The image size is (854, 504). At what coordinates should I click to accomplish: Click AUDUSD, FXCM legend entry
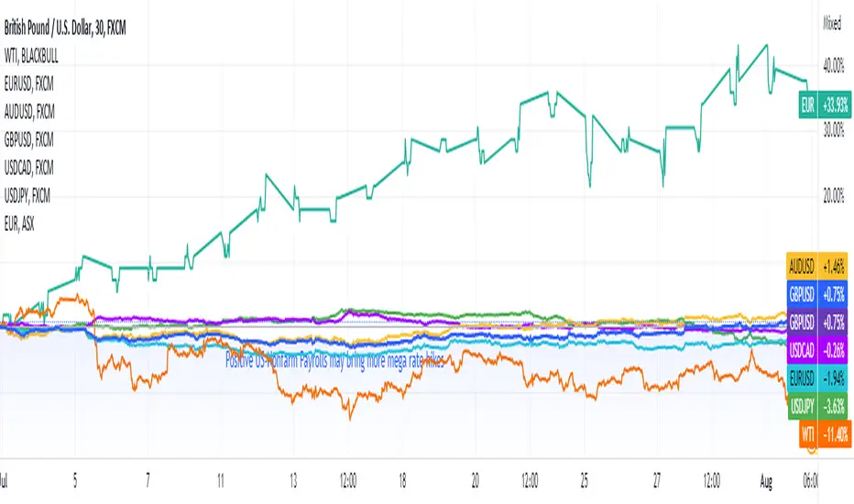[x=29, y=112]
